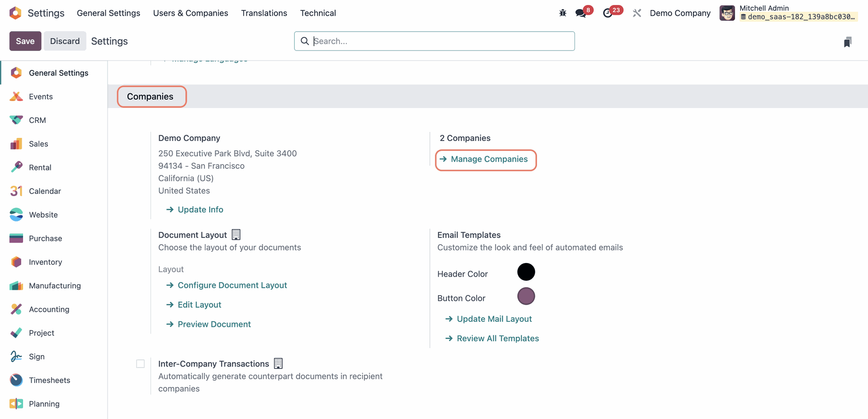Open the messaging chat bubble icon

[x=580, y=13]
